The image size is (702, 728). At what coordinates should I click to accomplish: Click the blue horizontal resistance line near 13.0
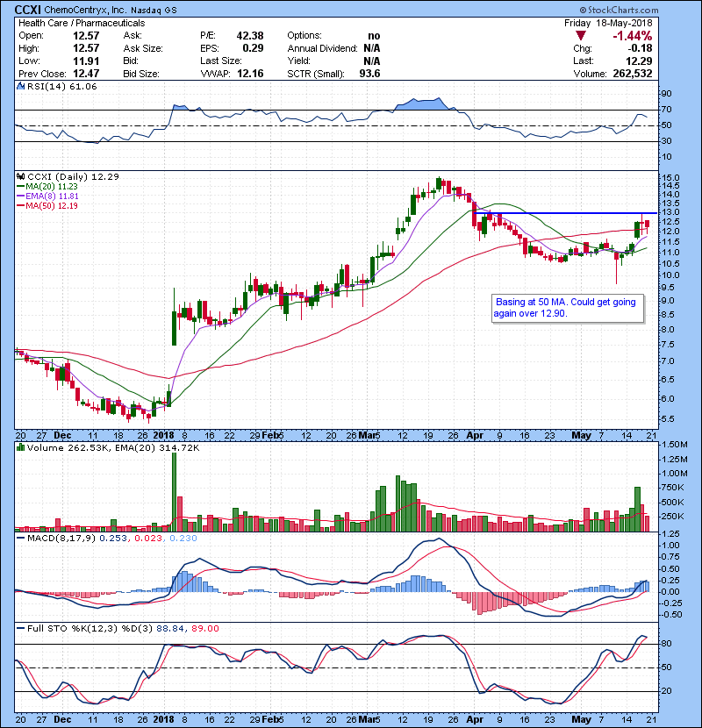pyautogui.click(x=566, y=213)
